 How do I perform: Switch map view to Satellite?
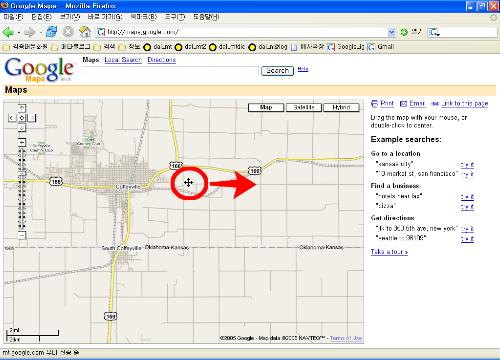click(x=304, y=107)
